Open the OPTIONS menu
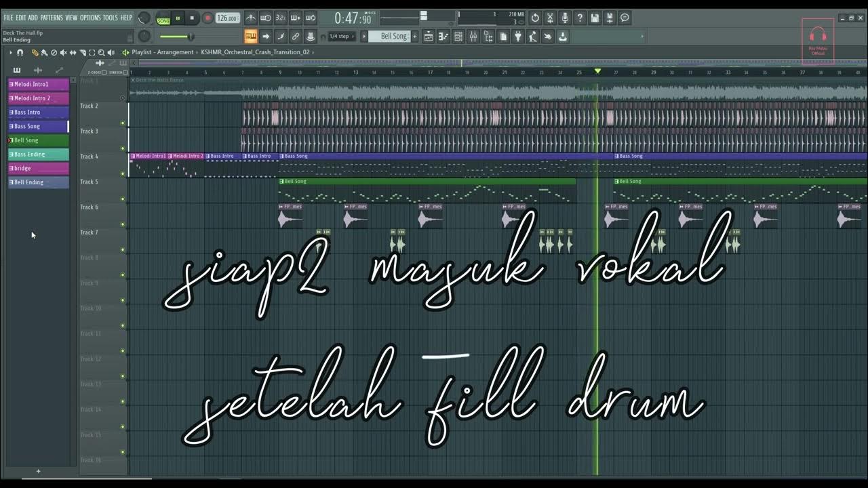The width and height of the screenshot is (868, 488). point(90,18)
